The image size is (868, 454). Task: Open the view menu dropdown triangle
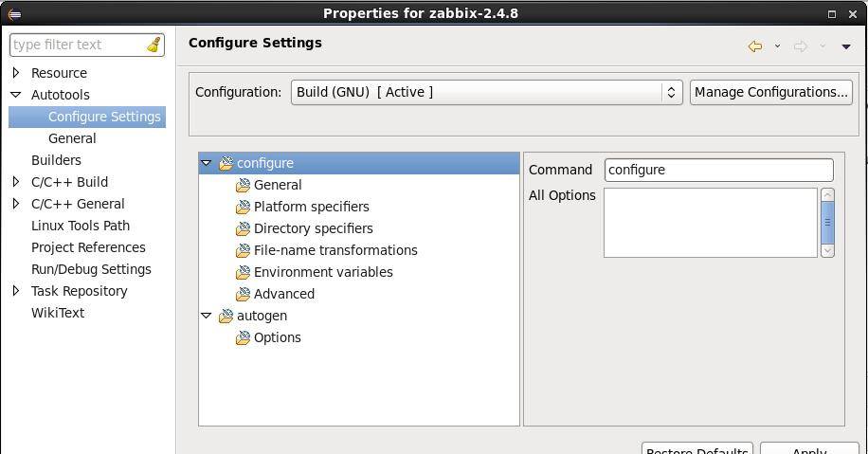coord(846,46)
